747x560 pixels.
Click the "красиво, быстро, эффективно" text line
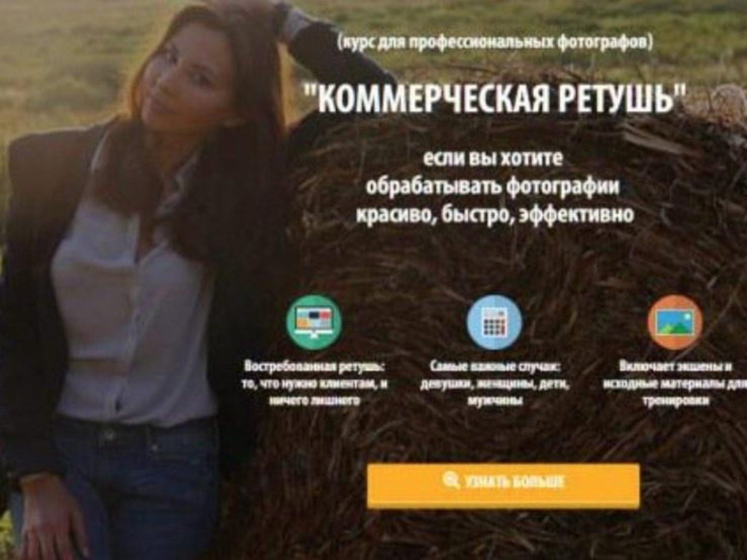(494, 214)
